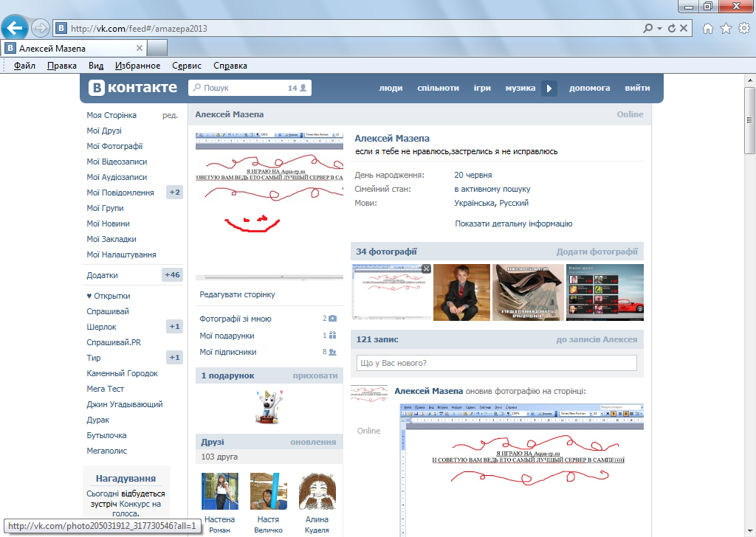Viewport: 756px width, 537px height.
Task: Open Мої Групи in sidebar
Action: pos(105,208)
